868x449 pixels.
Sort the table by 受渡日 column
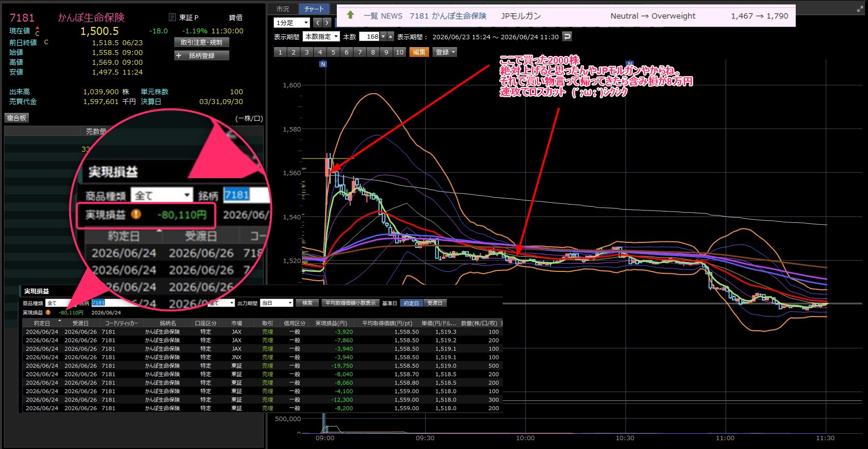[81, 323]
